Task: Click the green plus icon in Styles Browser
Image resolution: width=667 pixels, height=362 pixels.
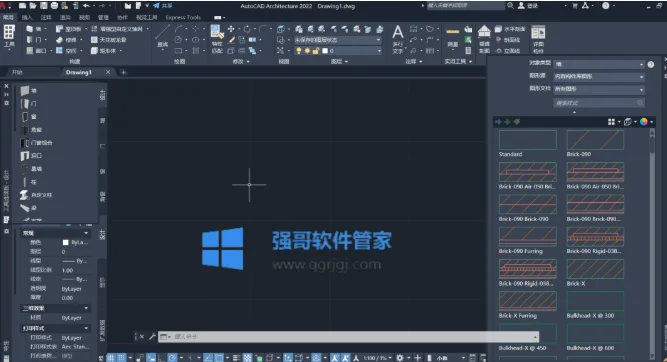Action: (x=507, y=122)
